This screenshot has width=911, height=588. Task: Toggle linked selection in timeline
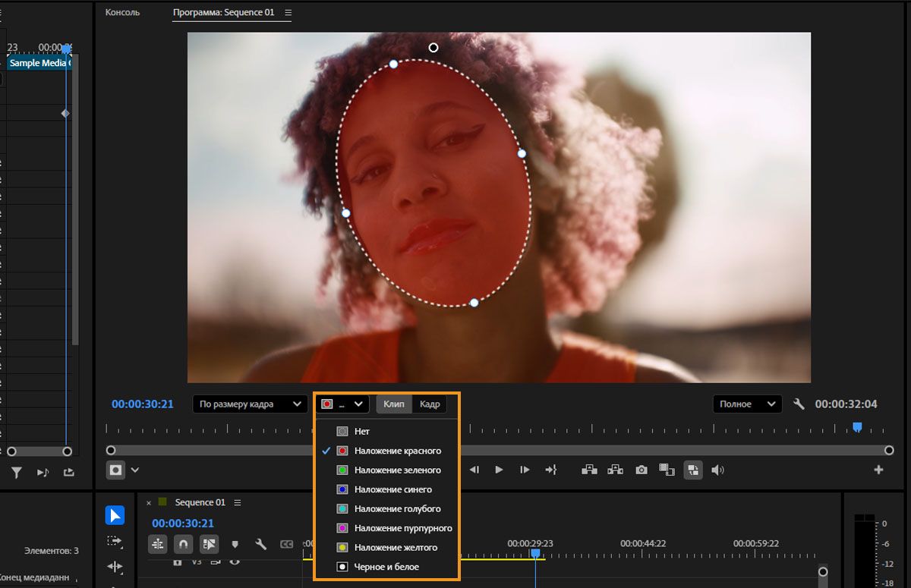pyautogui.click(x=209, y=544)
